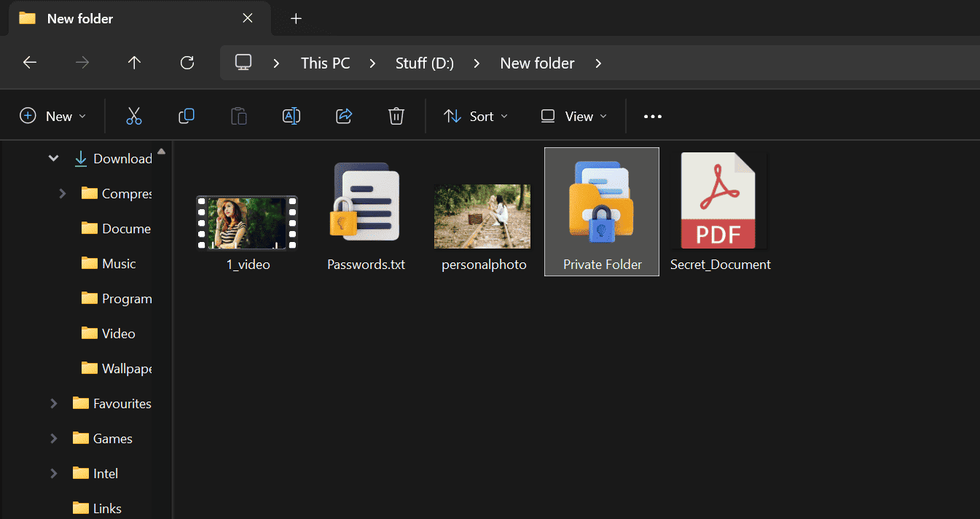
Task: Click the Delete trash can icon
Action: coord(396,116)
